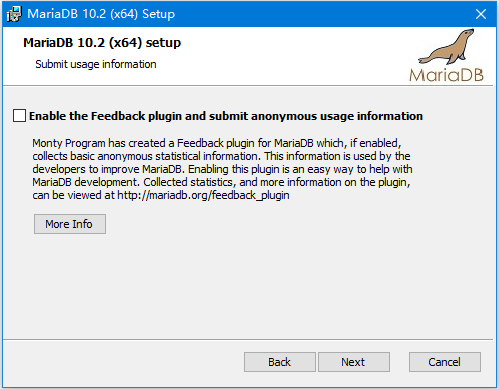Viewport: 499px width, 389px height.
Task: Click the 'Monty Program has created' sentence
Action: [217, 143]
